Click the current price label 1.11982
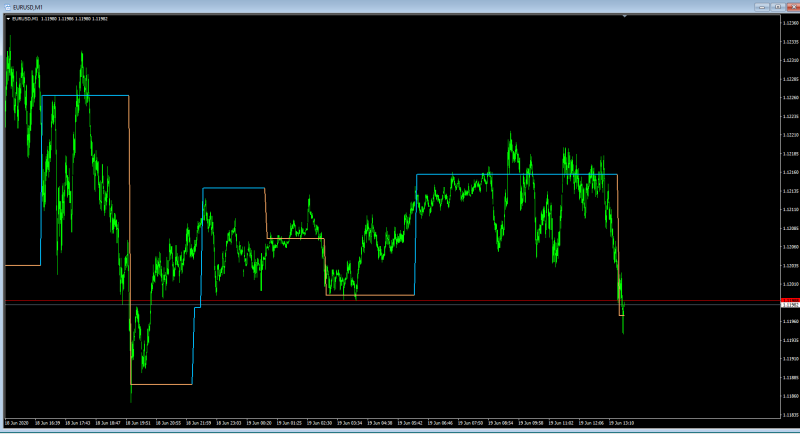 (790, 305)
